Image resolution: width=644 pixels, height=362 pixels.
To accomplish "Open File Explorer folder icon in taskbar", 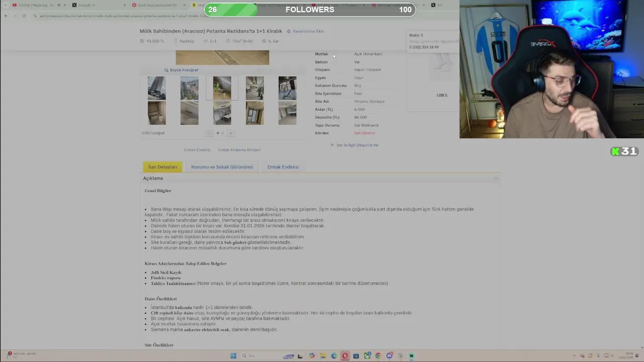I will [323, 356].
